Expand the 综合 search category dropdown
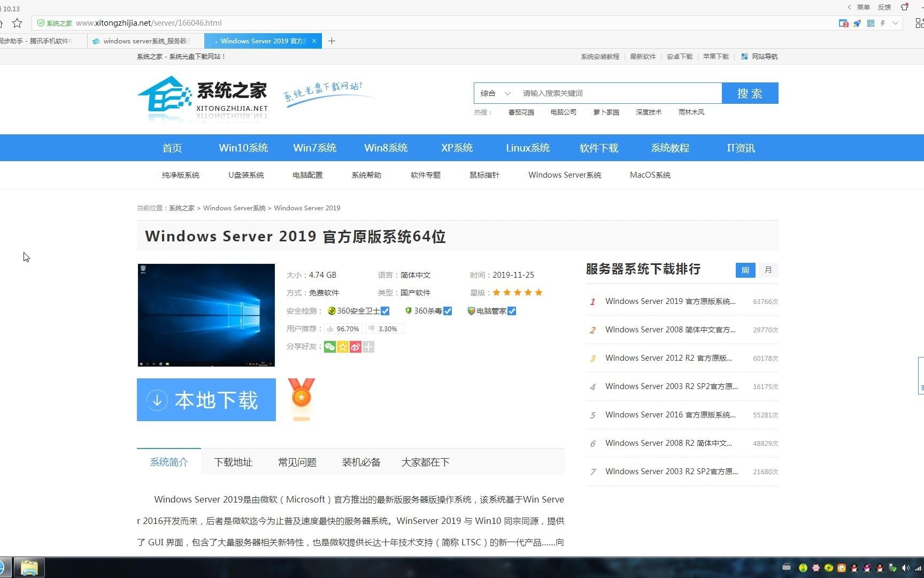The width and height of the screenshot is (924, 578). pyautogui.click(x=496, y=93)
